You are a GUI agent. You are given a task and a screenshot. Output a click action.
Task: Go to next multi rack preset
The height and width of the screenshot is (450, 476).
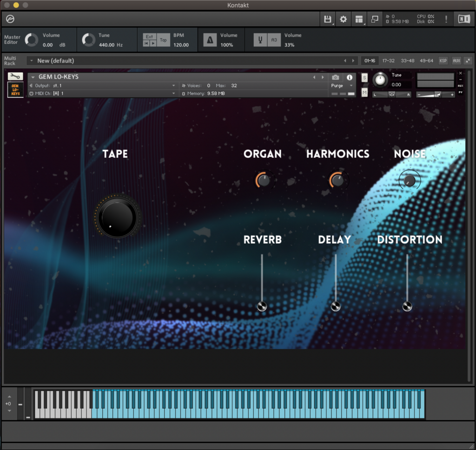coord(353,61)
